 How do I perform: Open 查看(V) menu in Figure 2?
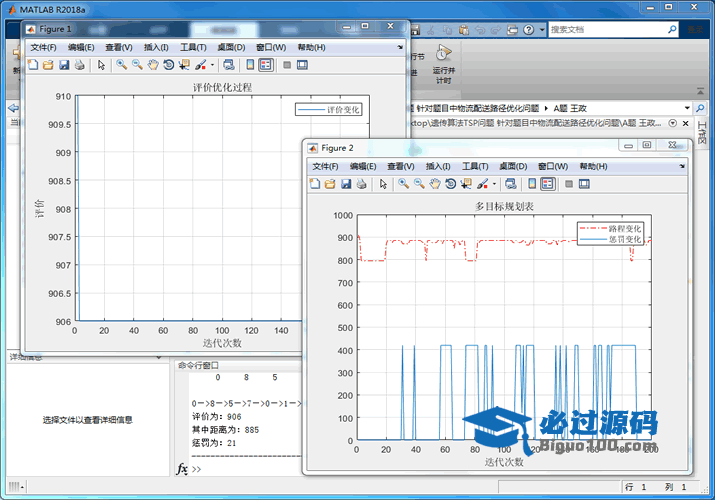tap(401, 166)
